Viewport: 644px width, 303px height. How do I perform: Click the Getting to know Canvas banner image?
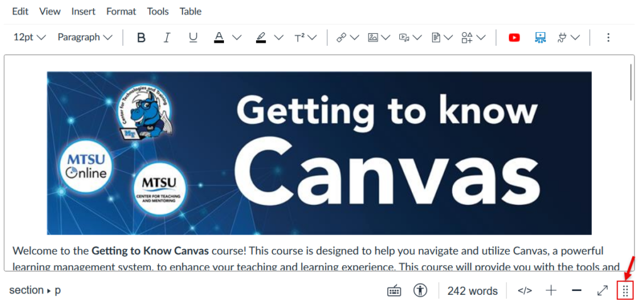click(x=319, y=153)
